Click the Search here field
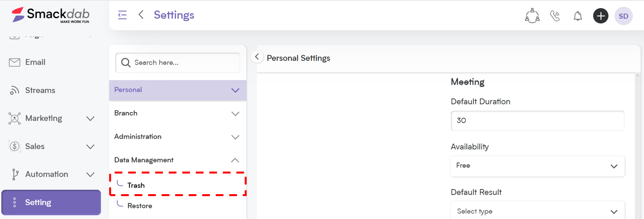Image resolution: width=644 pixels, height=219 pixels. point(178,63)
